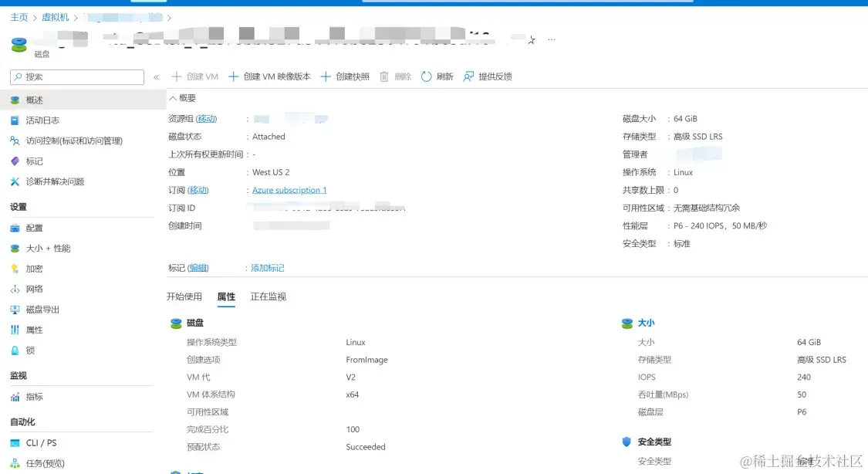Open the Monitoring (正在监视) tab
Image resolution: width=868 pixels, height=474 pixels.
tap(269, 296)
